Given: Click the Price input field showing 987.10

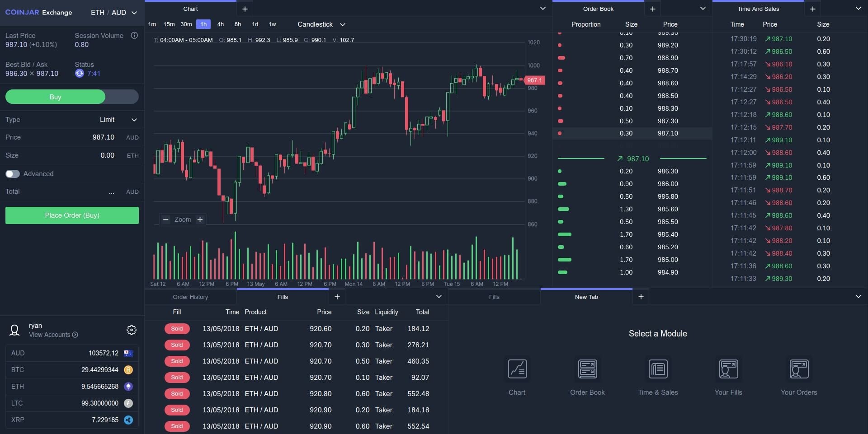Looking at the screenshot, I should (72, 137).
